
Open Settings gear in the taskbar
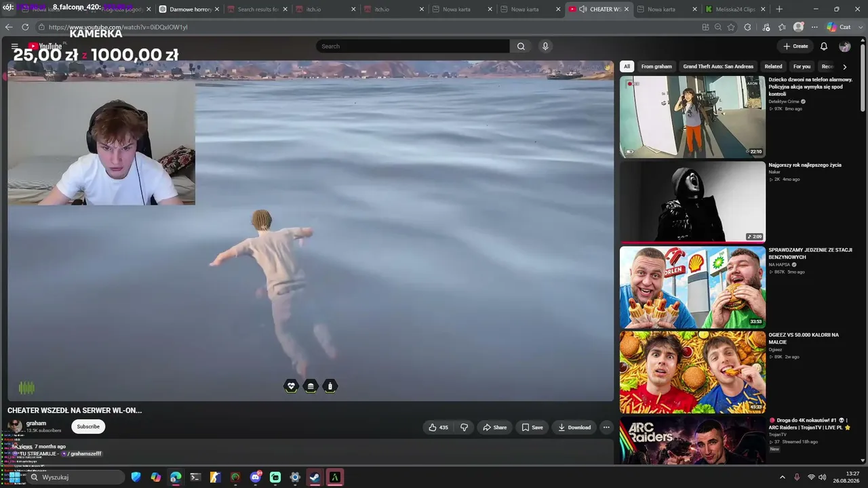pos(295,477)
